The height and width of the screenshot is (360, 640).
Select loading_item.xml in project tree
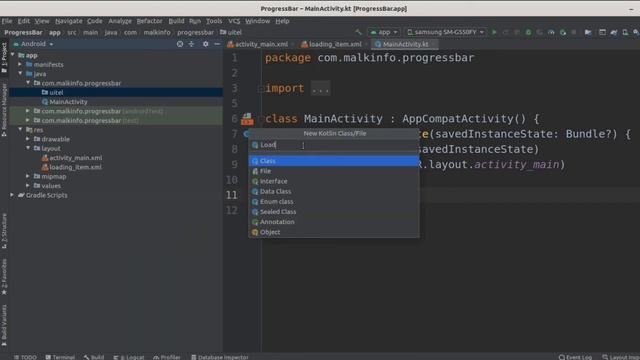click(76, 167)
